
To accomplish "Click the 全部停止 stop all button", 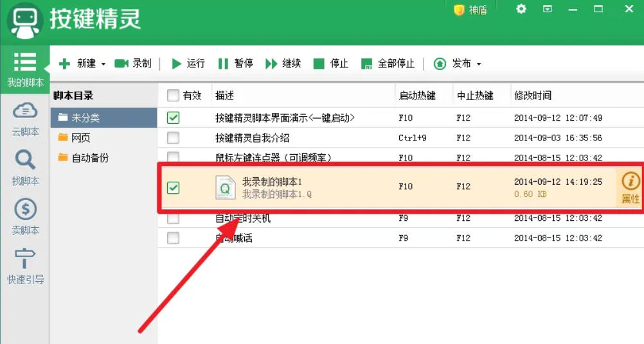I will coord(388,64).
